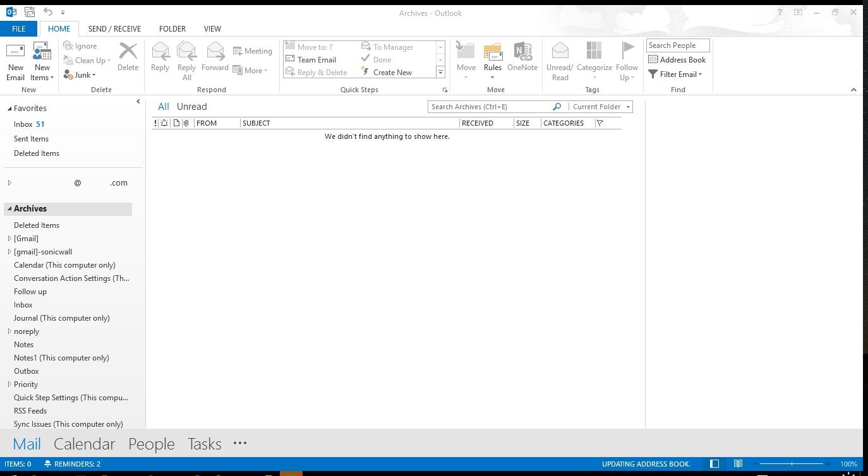Show only Unread messages
Viewport: 868px width, 476px height.
(191, 107)
